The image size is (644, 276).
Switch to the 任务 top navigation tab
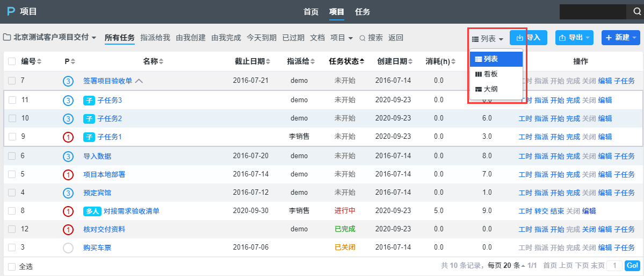363,12
